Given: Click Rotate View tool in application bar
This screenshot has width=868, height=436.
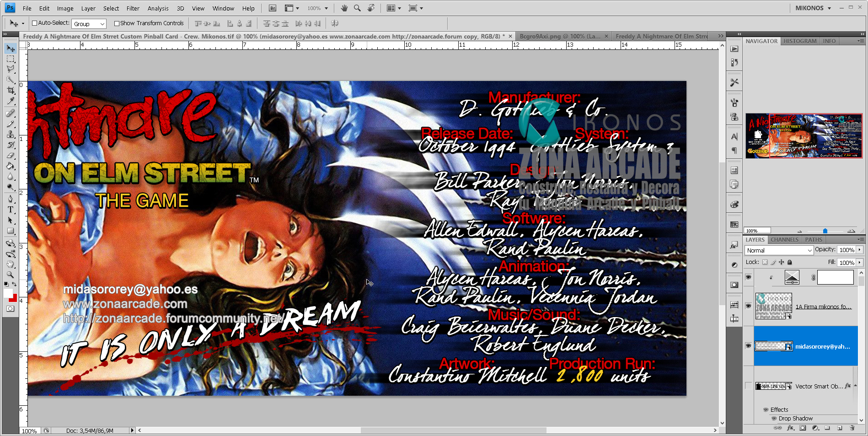Looking at the screenshot, I should (x=371, y=8).
